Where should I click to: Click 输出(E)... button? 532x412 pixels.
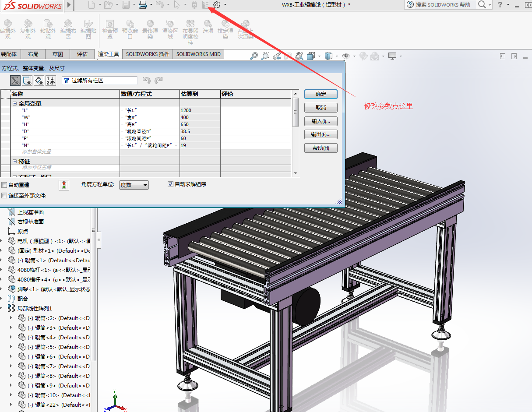[321, 134]
